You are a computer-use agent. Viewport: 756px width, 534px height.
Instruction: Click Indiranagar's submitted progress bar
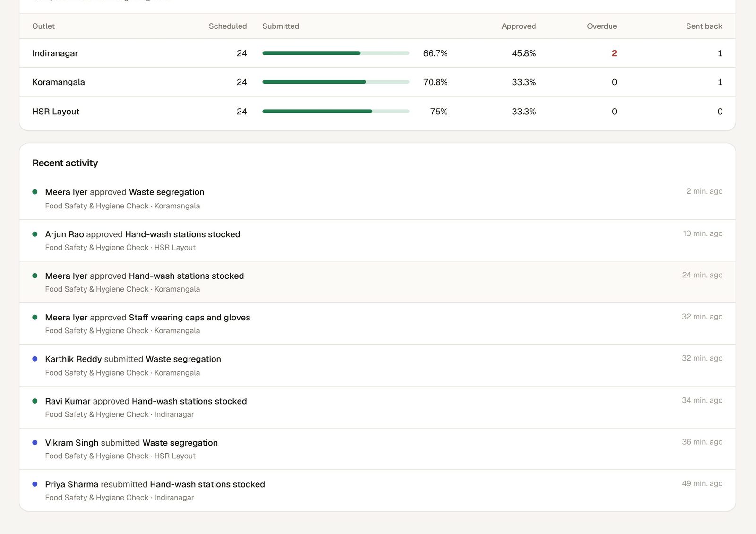(336, 53)
